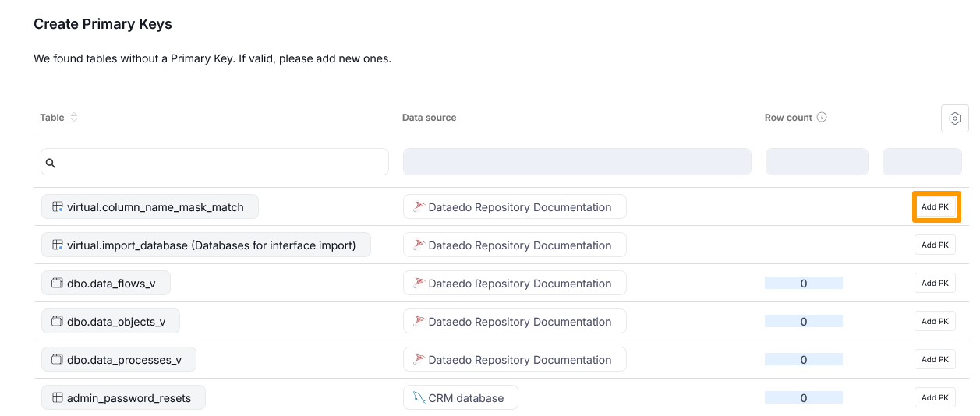Click the Data source filter field

click(577, 162)
